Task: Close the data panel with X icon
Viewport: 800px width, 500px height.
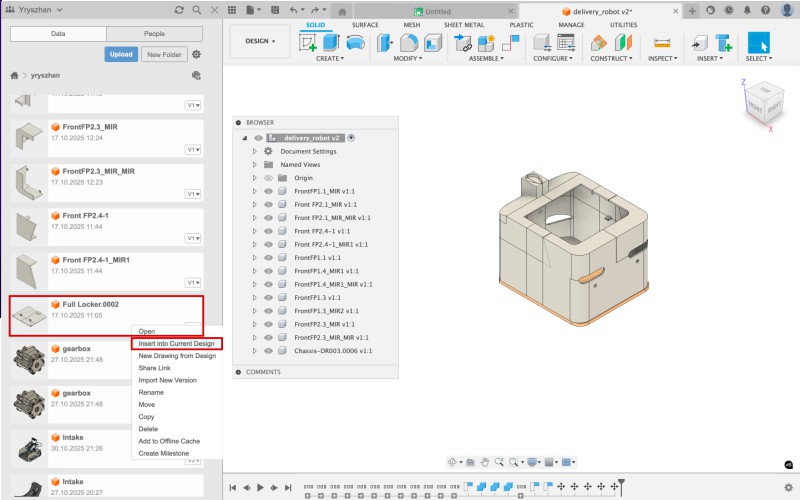Action: point(215,10)
